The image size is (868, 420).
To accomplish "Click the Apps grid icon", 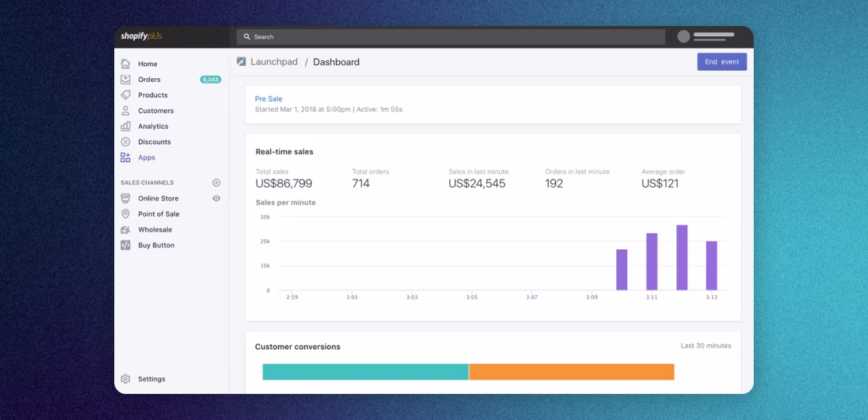I will coord(126,157).
